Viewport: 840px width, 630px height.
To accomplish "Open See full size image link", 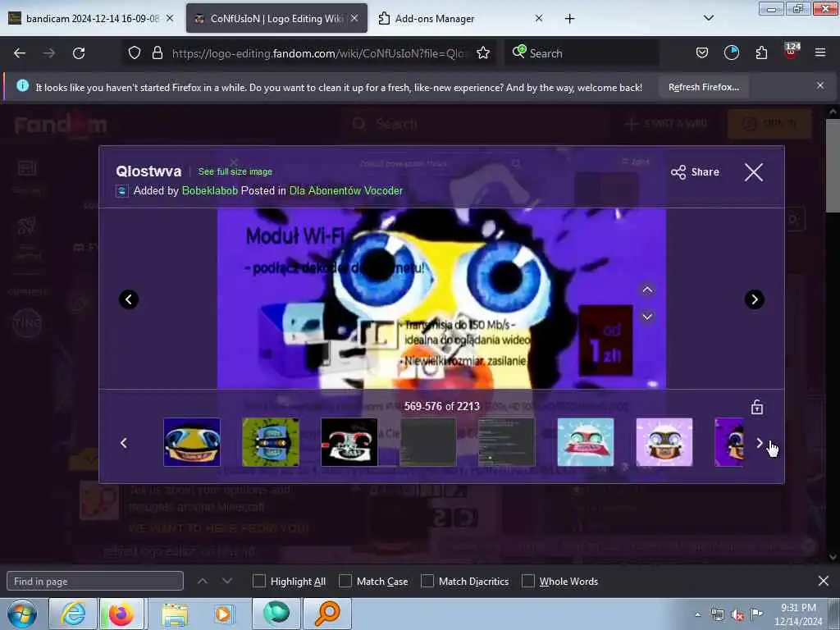I will click(235, 171).
